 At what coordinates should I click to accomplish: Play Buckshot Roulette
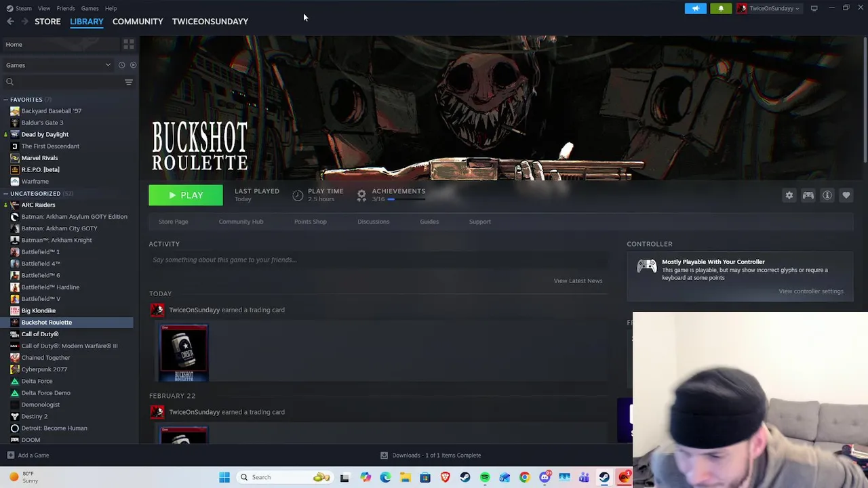186,195
